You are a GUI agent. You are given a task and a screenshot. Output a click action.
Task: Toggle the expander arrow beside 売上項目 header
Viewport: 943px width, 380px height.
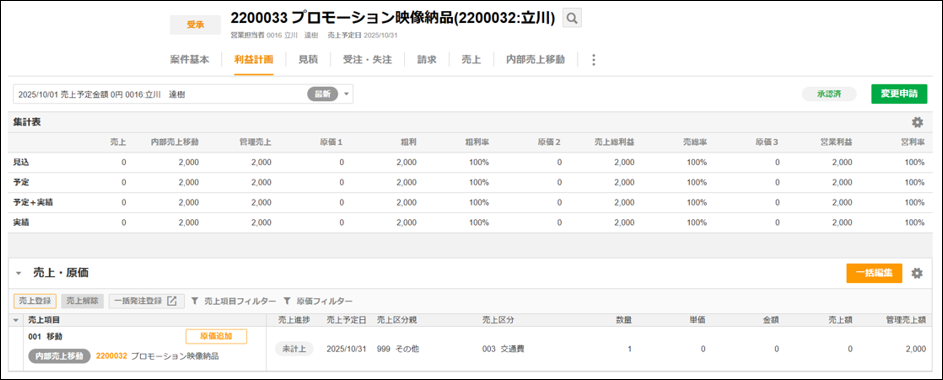click(x=16, y=320)
